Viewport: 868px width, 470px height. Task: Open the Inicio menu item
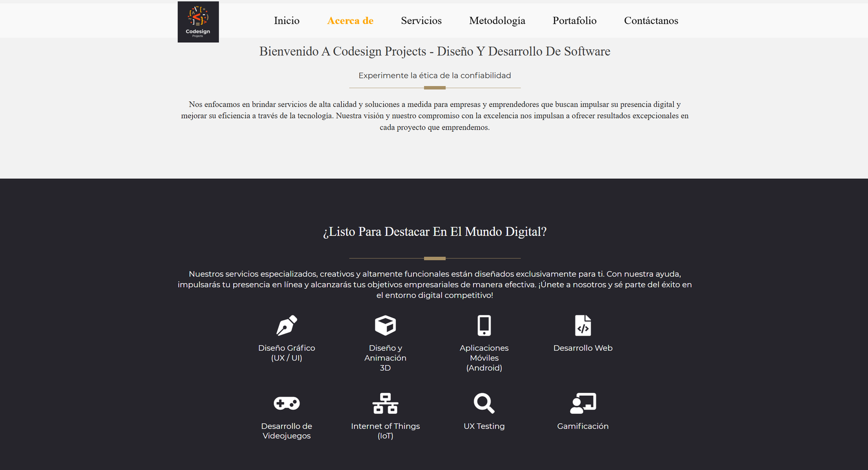point(286,21)
